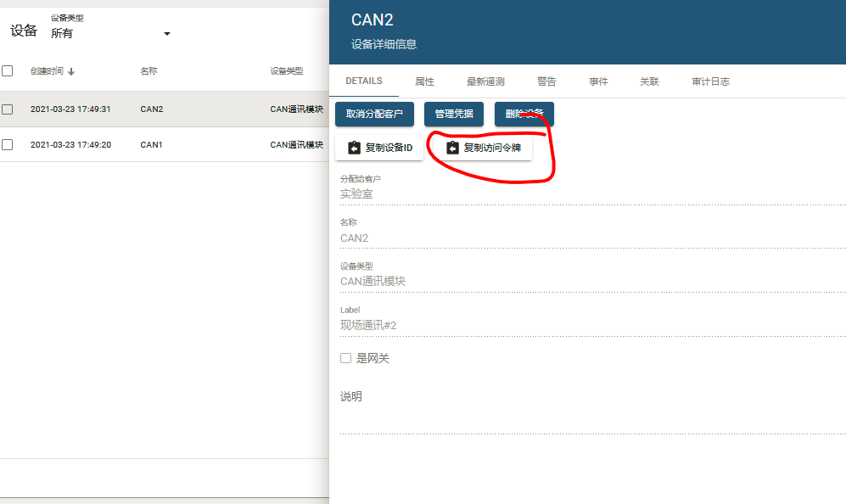Image resolution: width=846 pixels, height=504 pixels.
Task: Click CAN通讯模块 cell in CAN2 row
Action: 297,109
